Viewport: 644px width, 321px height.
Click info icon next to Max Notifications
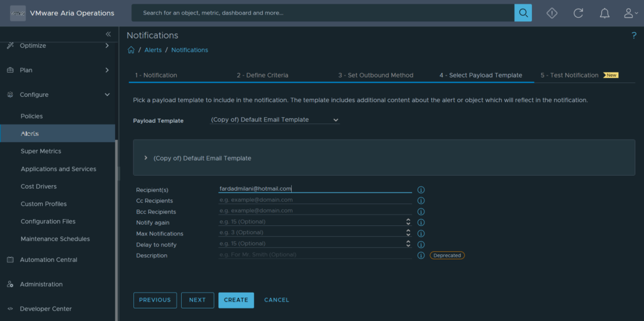point(421,234)
